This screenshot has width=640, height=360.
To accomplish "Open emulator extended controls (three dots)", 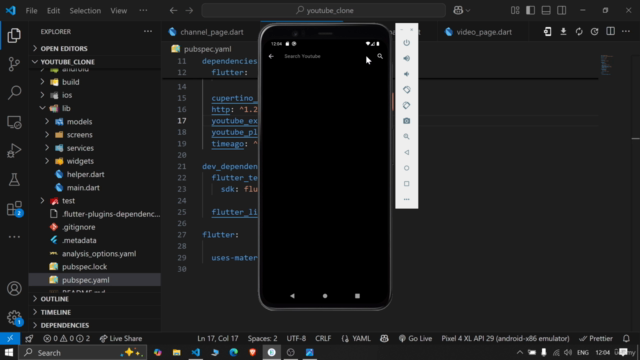I will 407,199.
